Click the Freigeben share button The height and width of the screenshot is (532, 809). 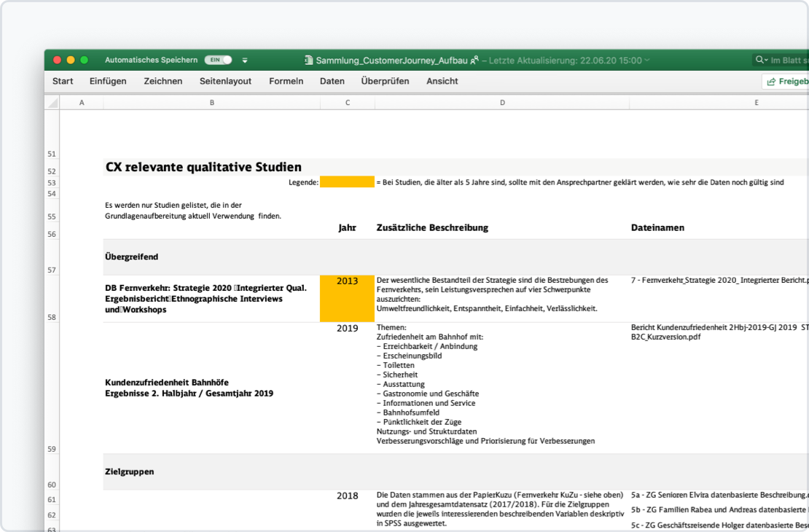(787, 82)
